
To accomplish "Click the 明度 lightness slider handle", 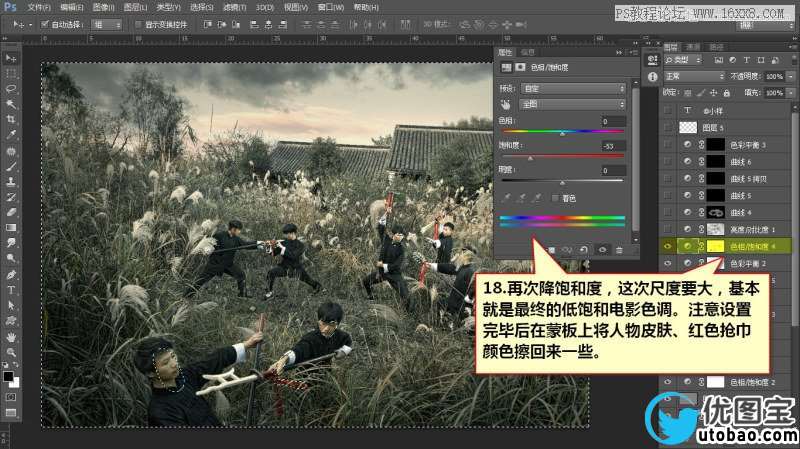I will [562, 183].
